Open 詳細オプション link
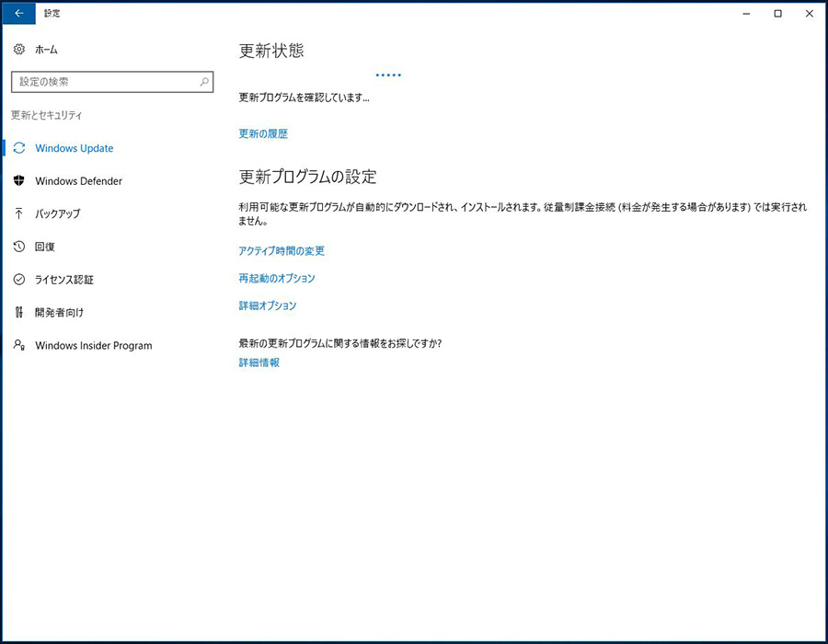This screenshot has width=828, height=644. pos(268,305)
